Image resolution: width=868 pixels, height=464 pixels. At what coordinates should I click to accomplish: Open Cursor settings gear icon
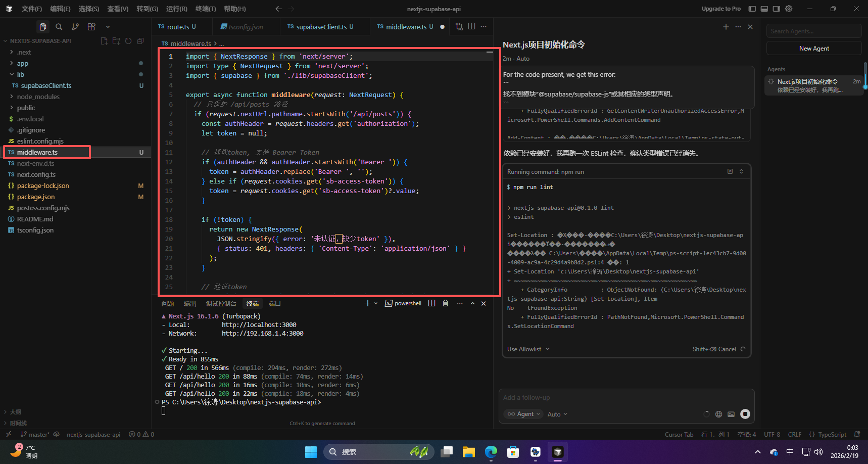tap(789, 9)
